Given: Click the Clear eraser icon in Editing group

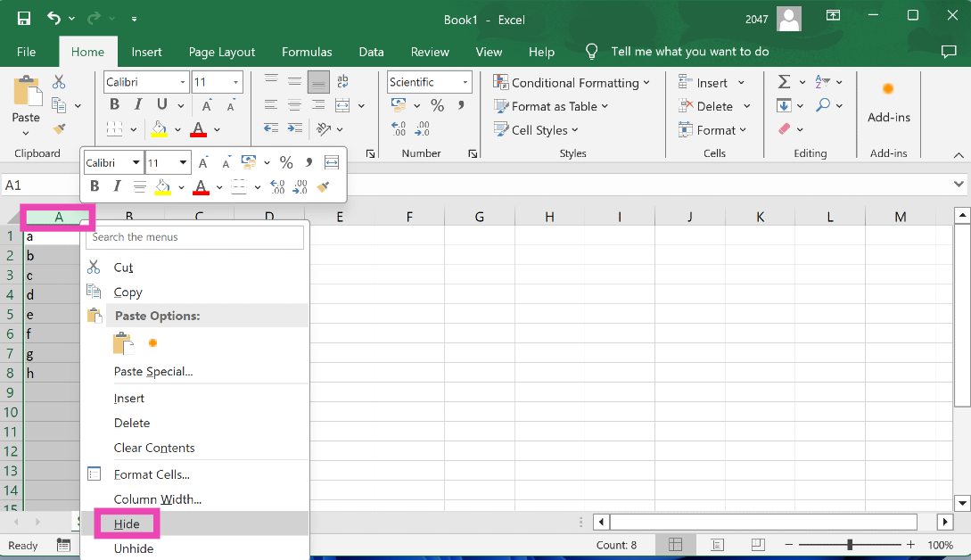Looking at the screenshot, I should click(x=785, y=129).
